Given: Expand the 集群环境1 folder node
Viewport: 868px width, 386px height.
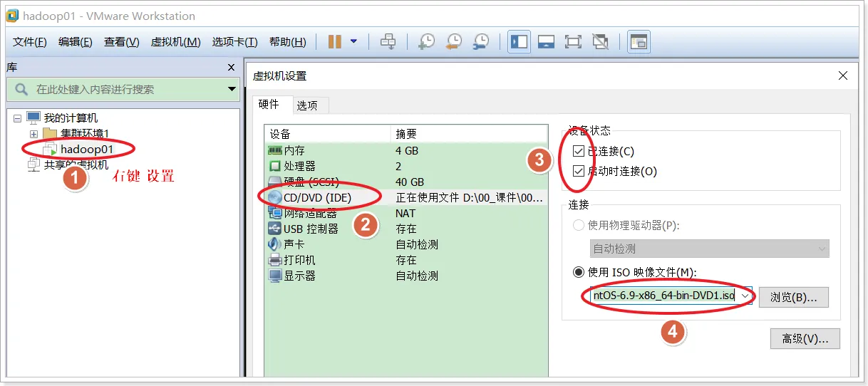Looking at the screenshot, I should coord(33,134).
